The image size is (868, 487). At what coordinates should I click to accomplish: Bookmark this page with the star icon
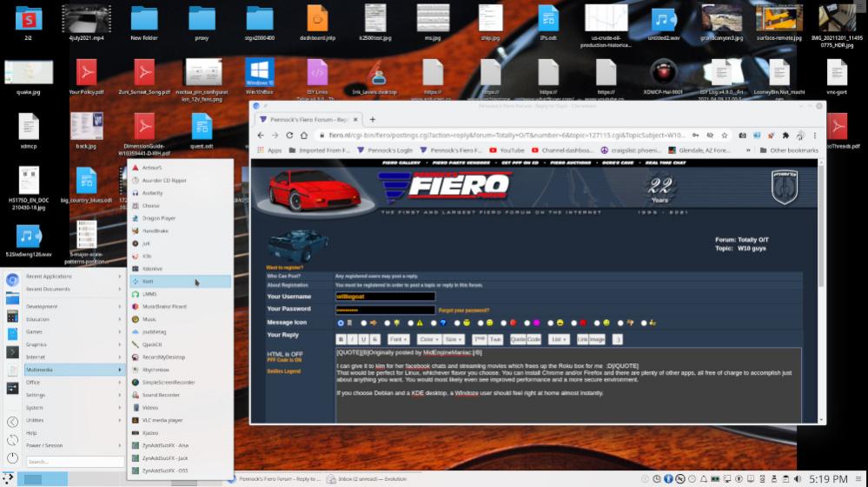point(724,135)
